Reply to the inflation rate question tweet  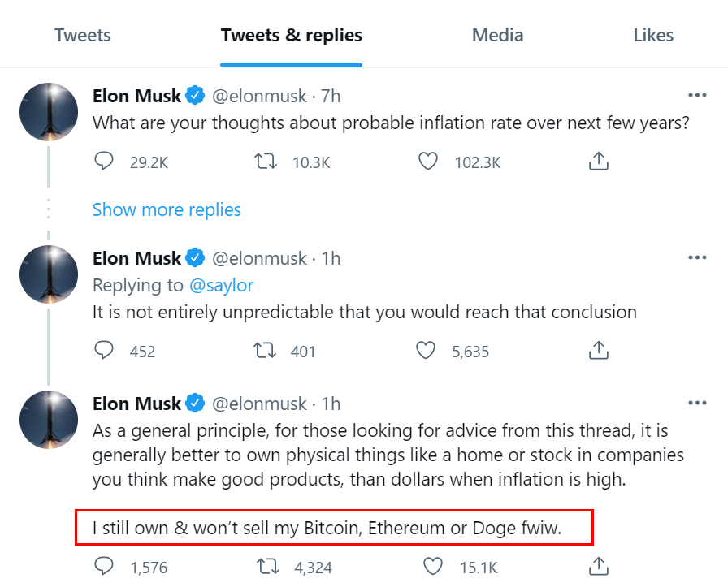point(104,162)
